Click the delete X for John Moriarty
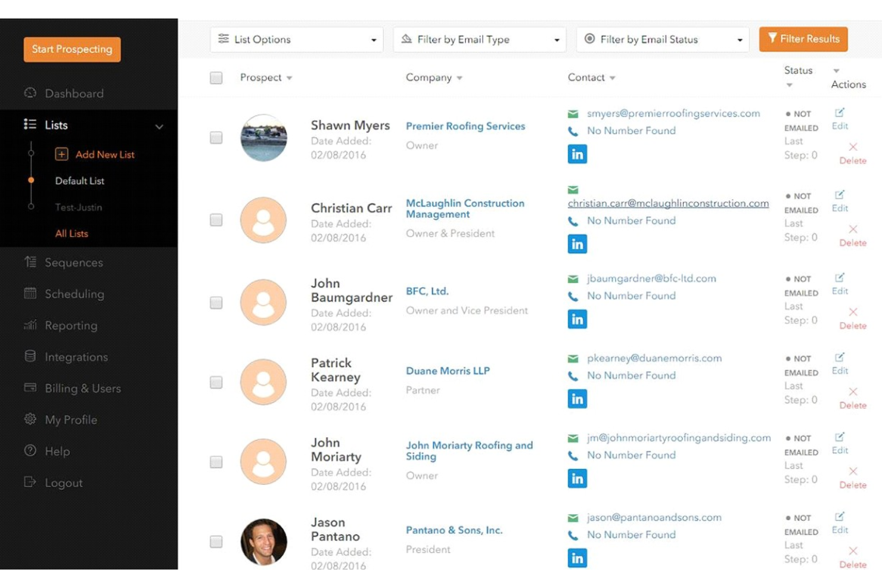This screenshot has width=882, height=588. pos(853,471)
